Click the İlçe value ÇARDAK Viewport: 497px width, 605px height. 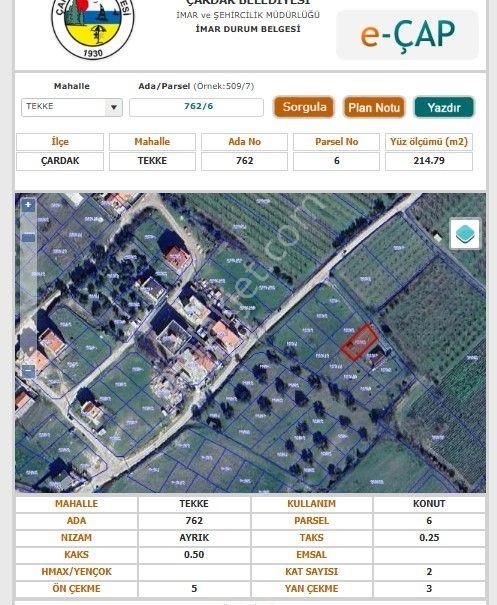pos(60,161)
